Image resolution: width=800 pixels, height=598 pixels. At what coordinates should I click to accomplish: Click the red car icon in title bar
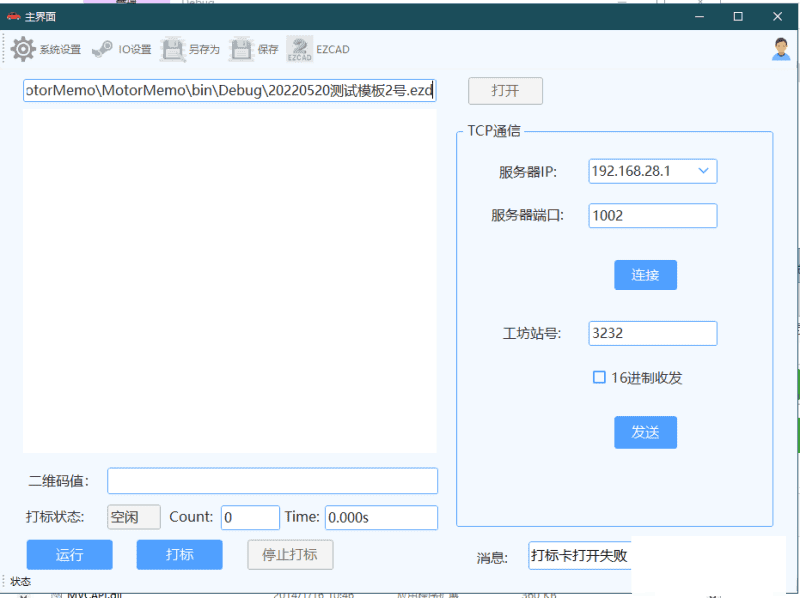point(14,16)
